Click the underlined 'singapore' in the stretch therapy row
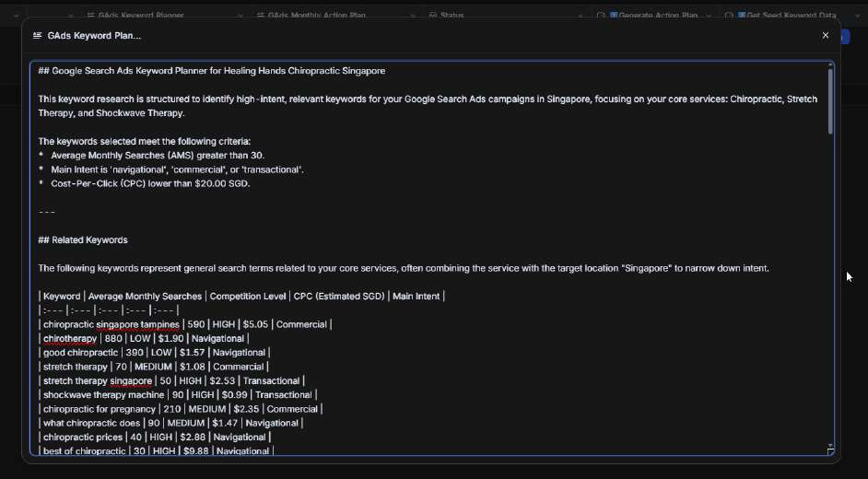868x479 pixels. click(x=131, y=381)
